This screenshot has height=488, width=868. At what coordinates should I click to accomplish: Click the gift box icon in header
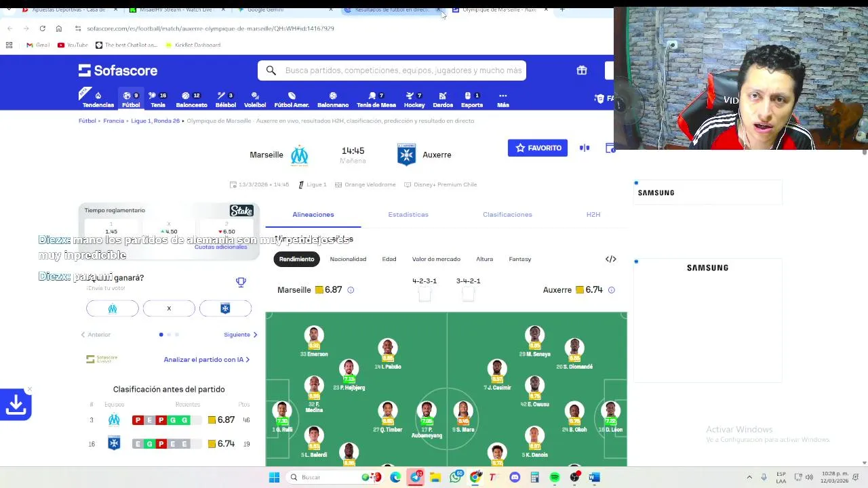(582, 70)
